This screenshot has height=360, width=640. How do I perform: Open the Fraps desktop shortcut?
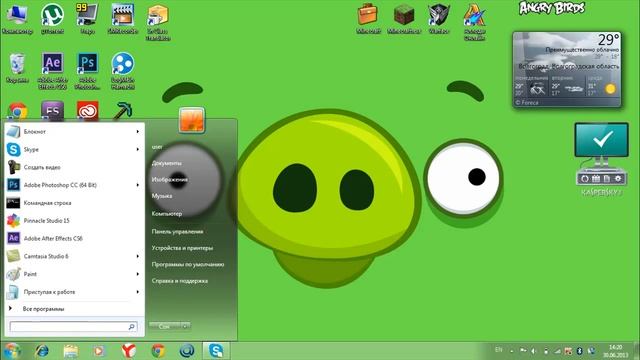pyautogui.click(x=87, y=18)
